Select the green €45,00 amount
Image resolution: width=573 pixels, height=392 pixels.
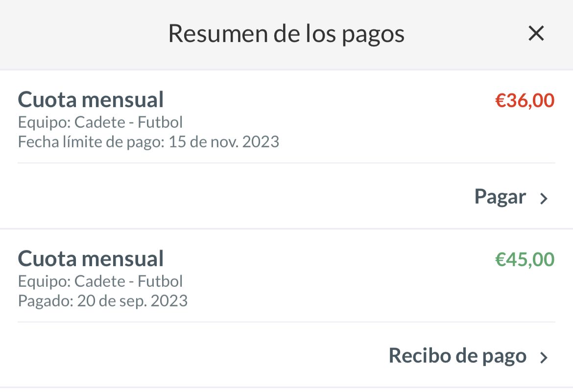click(525, 259)
